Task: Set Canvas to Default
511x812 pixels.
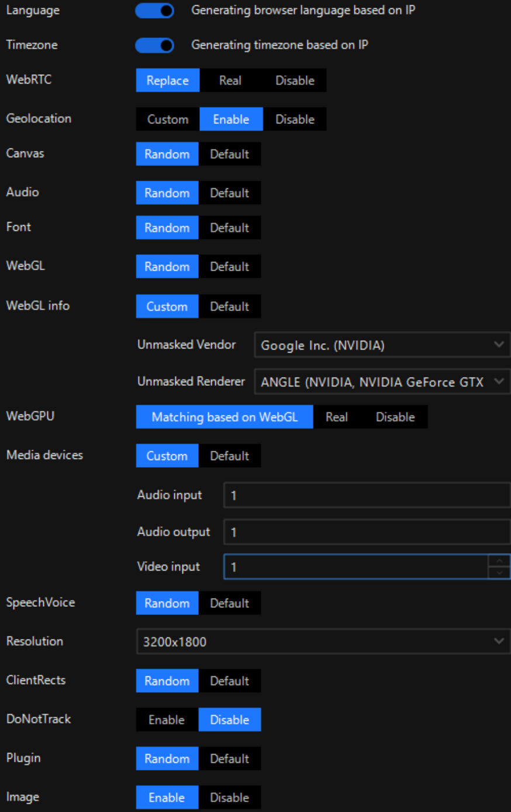Action: point(229,154)
